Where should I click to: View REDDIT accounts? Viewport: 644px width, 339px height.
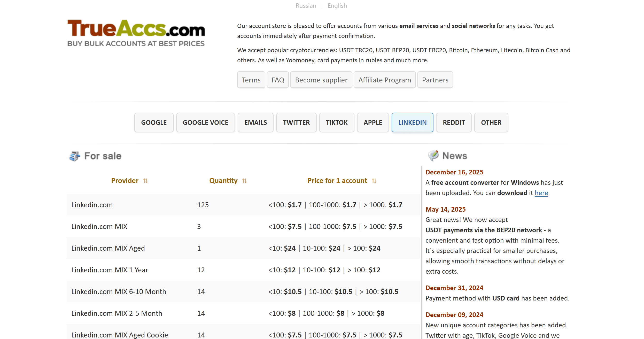454,122
